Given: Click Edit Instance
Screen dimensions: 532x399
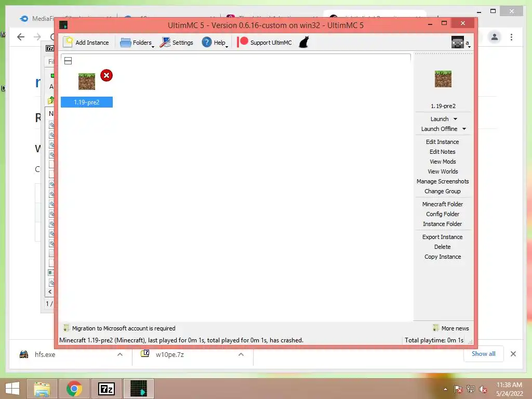Looking at the screenshot, I should point(443,142).
